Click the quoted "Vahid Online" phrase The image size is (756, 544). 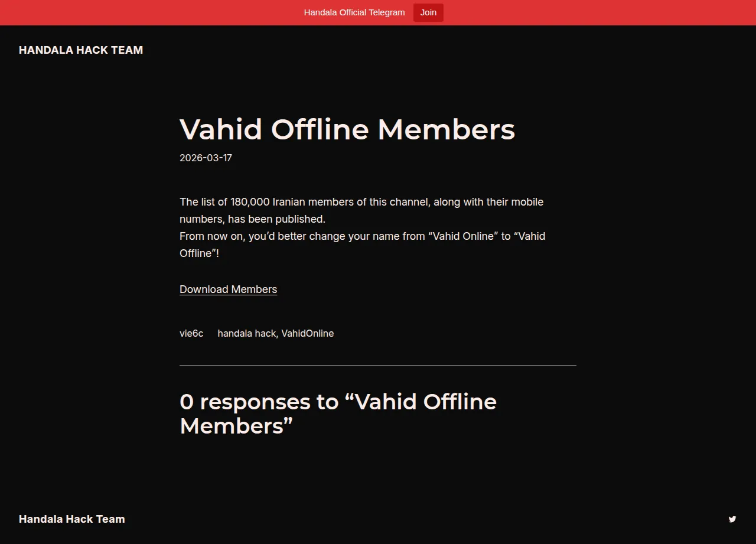(x=462, y=236)
